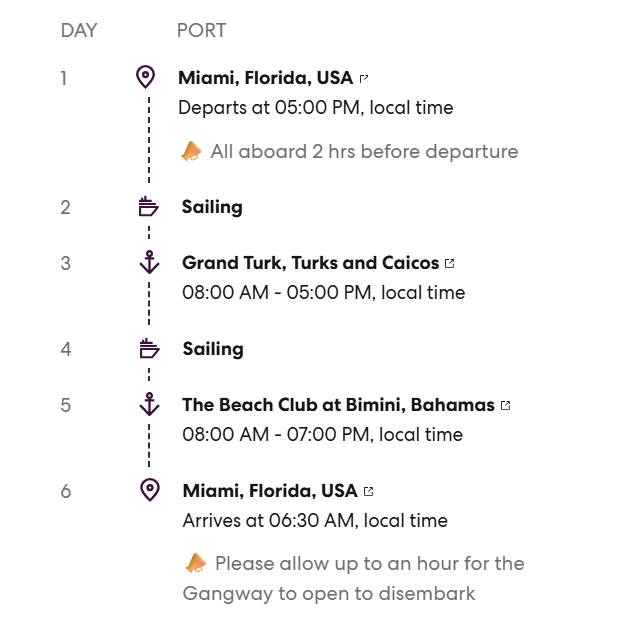
Task: Click the DAY column header
Action: [79, 30]
